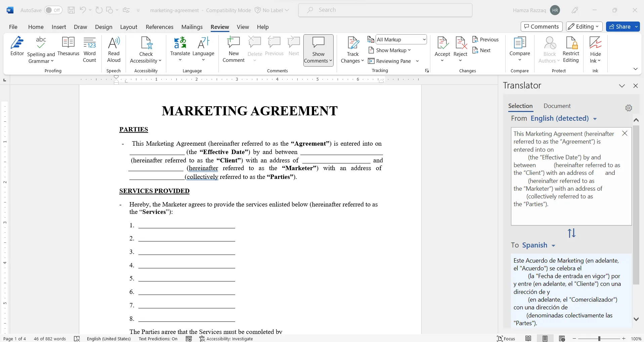Open the Editor proofing tool
The width and height of the screenshot is (644, 342).
coord(17,46)
